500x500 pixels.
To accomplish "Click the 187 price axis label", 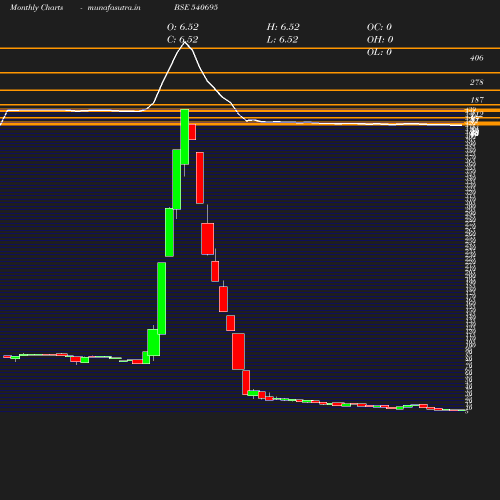I will point(477,100).
